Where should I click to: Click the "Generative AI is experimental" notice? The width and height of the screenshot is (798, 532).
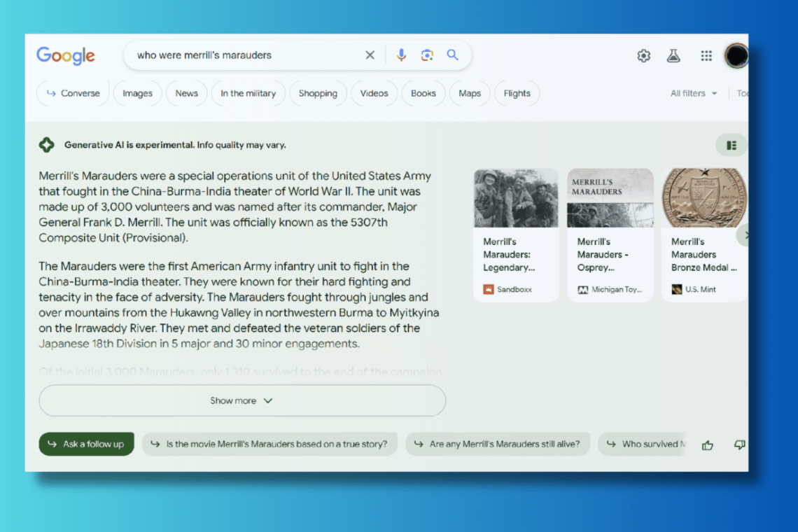pos(175,145)
